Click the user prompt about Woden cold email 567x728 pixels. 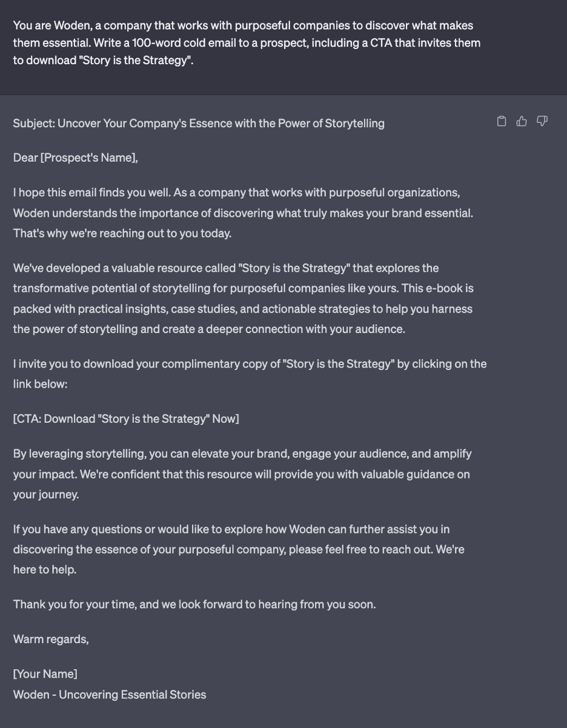pyautogui.click(x=247, y=43)
